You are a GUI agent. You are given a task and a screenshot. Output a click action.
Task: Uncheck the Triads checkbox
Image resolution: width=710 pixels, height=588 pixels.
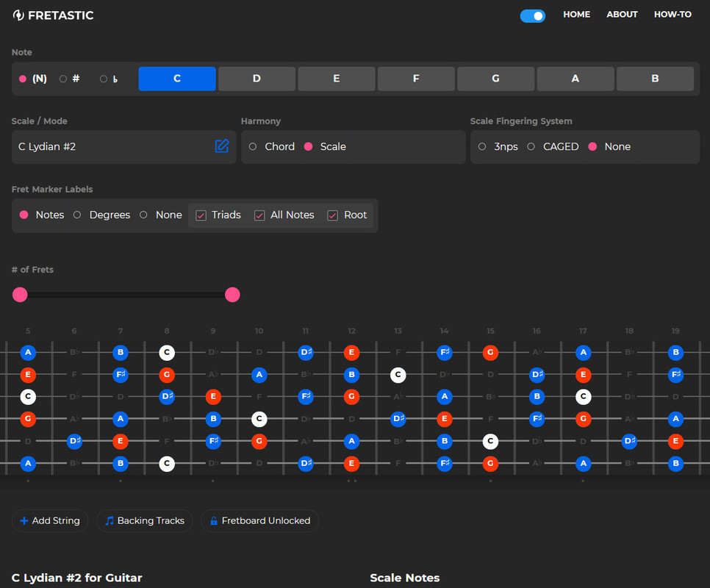[x=201, y=215]
